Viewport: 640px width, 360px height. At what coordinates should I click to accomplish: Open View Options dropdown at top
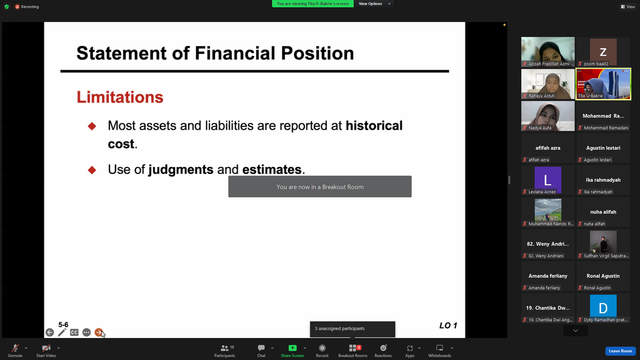(374, 4)
